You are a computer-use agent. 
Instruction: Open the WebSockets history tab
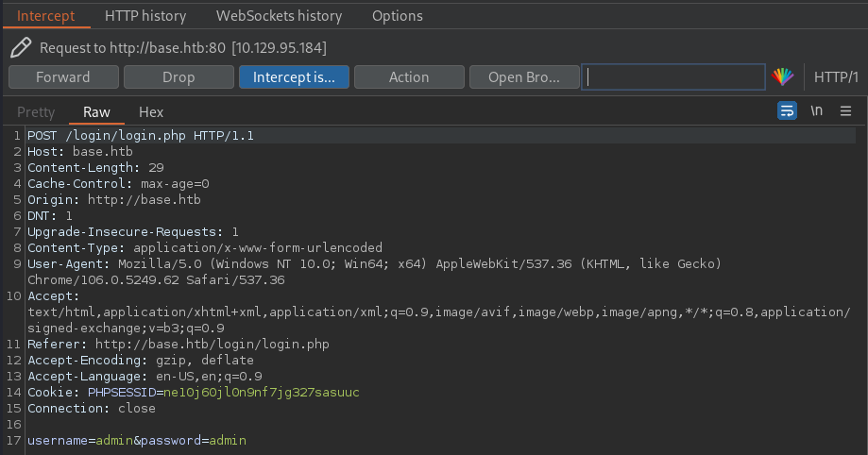pyautogui.click(x=279, y=16)
